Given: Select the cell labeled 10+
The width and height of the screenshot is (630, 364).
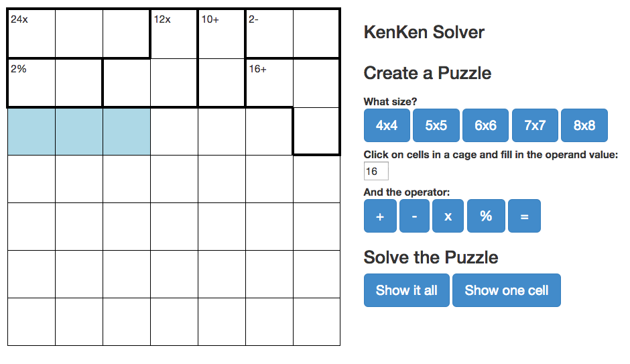Looking at the screenshot, I should coord(221,34).
